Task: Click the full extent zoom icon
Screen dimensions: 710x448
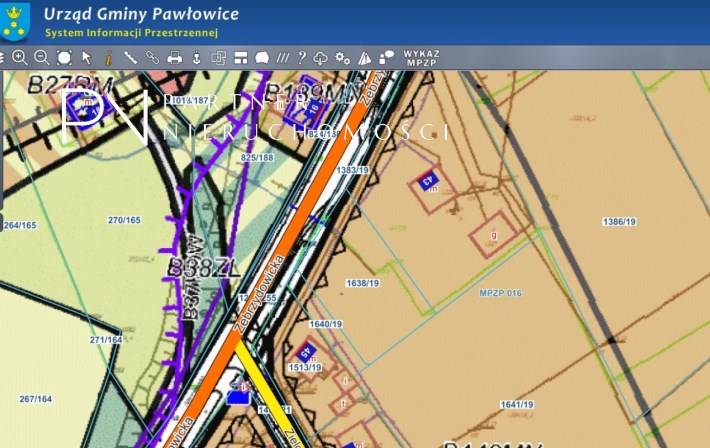Action: pos(64,58)
